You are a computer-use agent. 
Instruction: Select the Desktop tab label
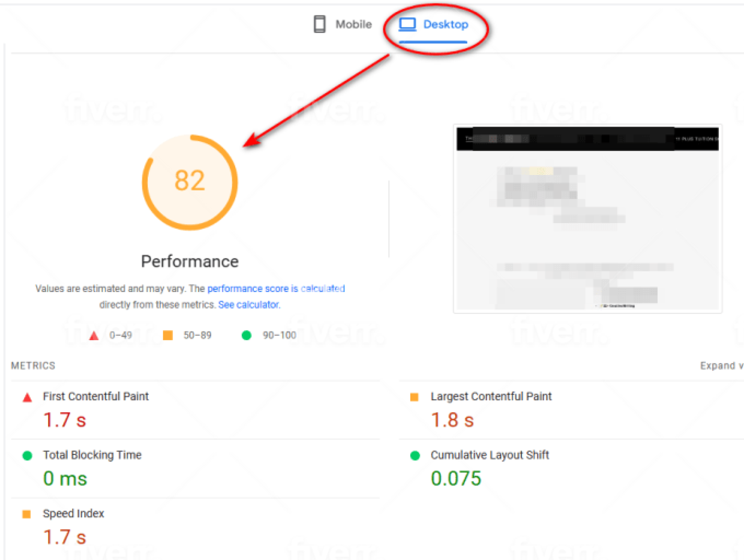446,24
